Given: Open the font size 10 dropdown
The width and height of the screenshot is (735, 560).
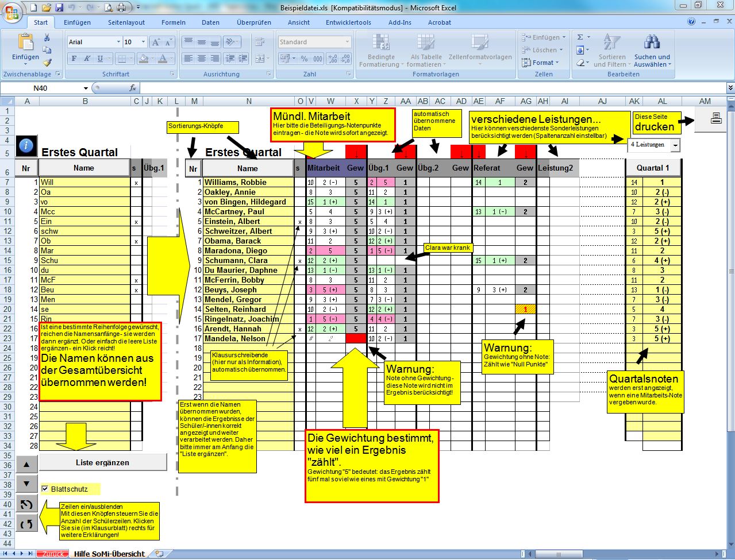Looking at the screenshot, I should pyautogui.click(x=144, y=42).
